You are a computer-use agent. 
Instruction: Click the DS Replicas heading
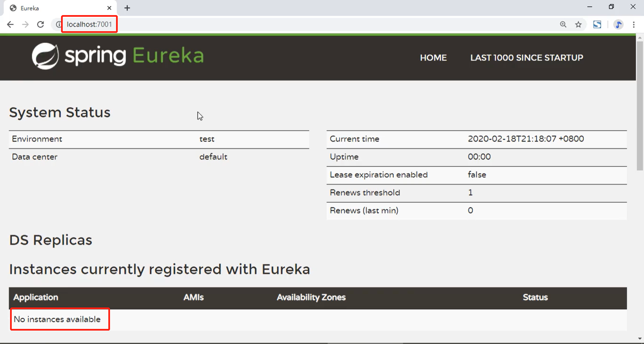point(51,240)
